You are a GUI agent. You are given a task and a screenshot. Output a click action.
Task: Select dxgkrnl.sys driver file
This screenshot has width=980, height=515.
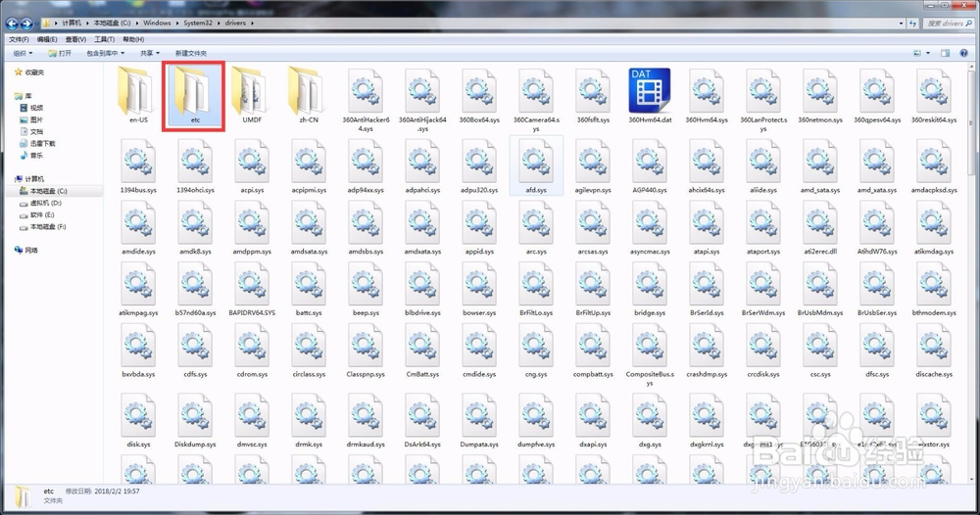(x=707, y=420)
